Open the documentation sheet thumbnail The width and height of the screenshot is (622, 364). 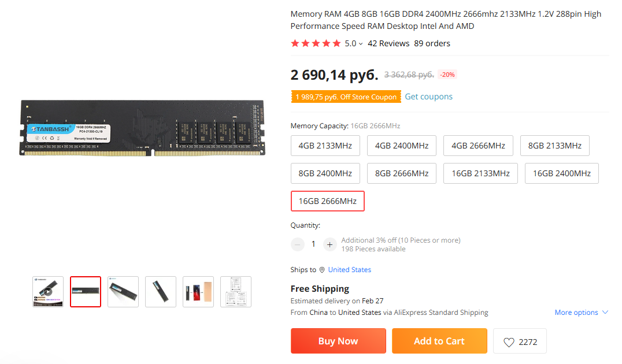coord(236,292)
